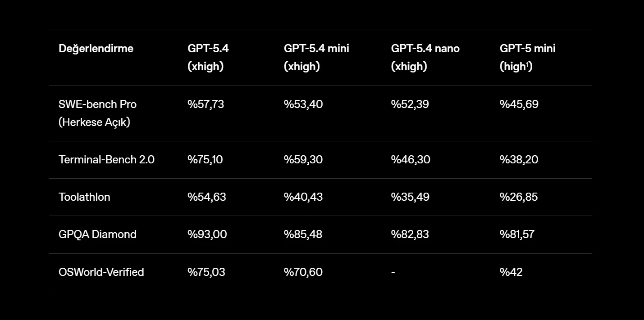The height and width of the screenshot is (320, 644).
Task: Click the GPT-5.4 mini column header
Action: point(316,57)
